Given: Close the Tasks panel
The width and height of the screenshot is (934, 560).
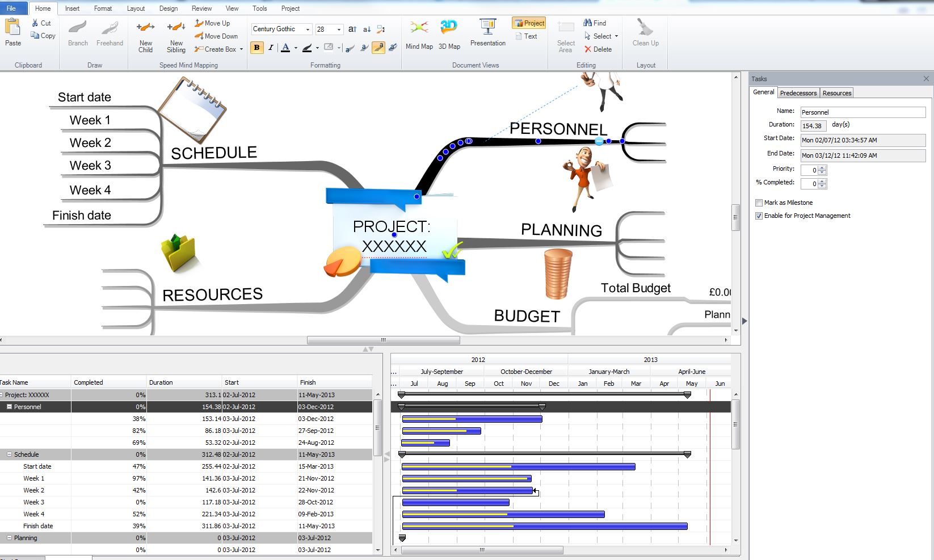Looking at the screenshot, I should (x=926, y=79).
